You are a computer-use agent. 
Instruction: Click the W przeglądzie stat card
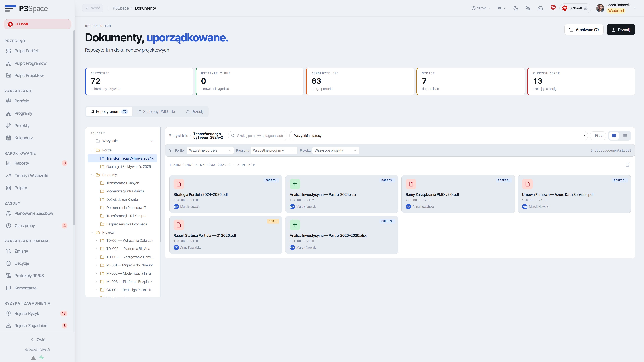click(x=581, y=81)
